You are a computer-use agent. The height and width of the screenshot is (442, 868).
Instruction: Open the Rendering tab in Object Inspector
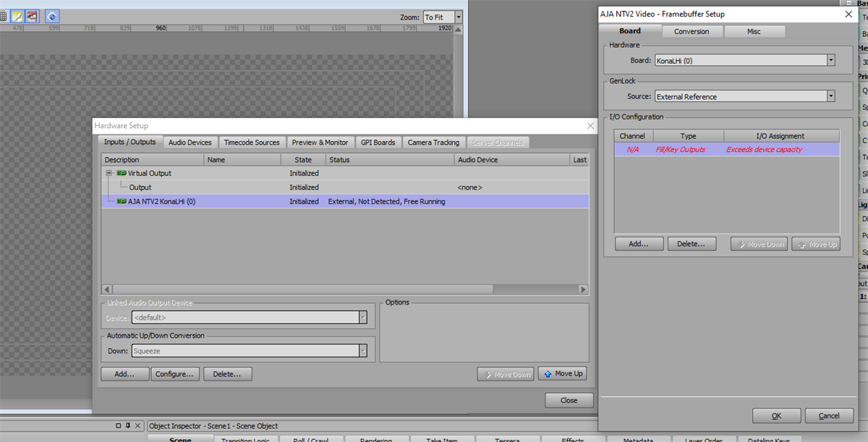pos(376,439)
